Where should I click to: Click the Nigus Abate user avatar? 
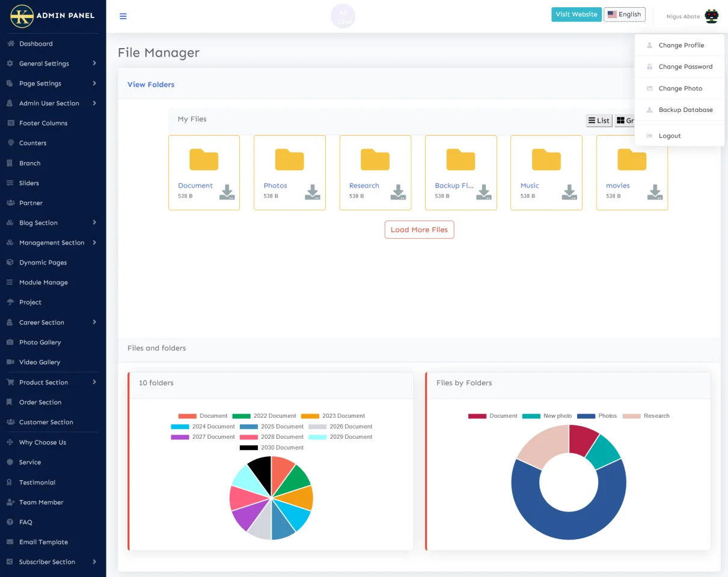(712, 16)
